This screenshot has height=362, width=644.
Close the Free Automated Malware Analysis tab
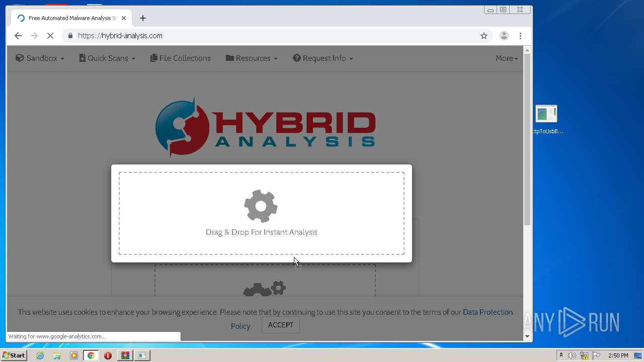point(124,18)
